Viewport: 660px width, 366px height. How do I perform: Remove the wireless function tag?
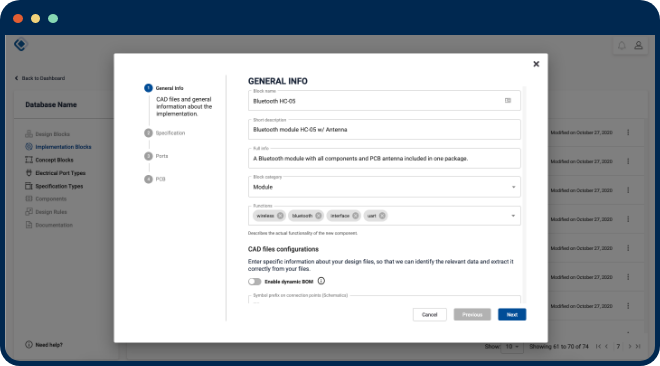(280, 216)
